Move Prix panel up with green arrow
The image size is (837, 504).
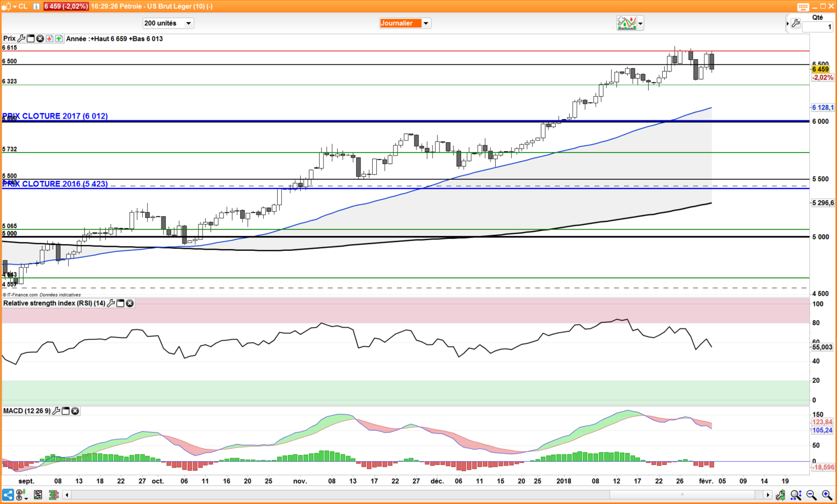(x=59, y=39)
